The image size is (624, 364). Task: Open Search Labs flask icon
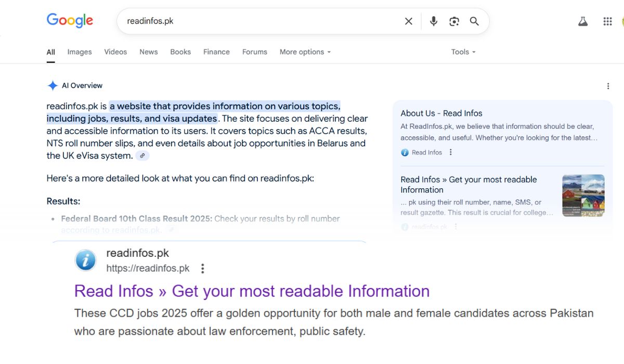(x=583, y=21)
